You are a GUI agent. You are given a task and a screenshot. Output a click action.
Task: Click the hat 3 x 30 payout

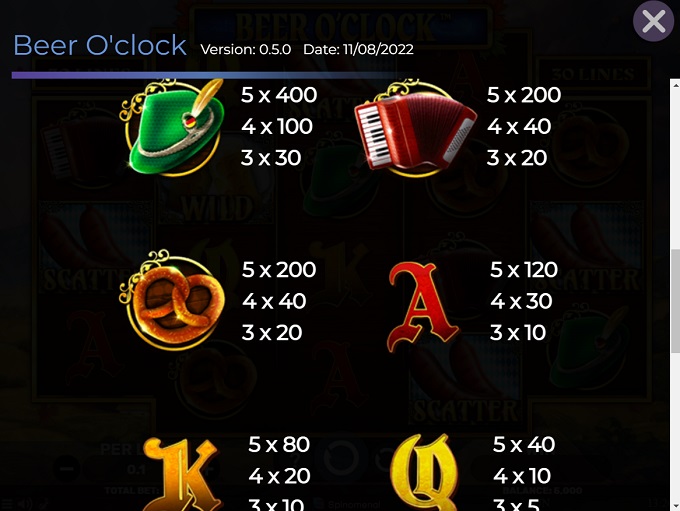pos(271,158)
